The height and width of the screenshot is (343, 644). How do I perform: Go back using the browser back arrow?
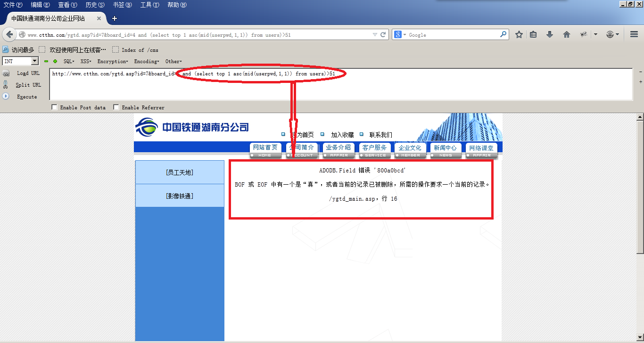9,34
